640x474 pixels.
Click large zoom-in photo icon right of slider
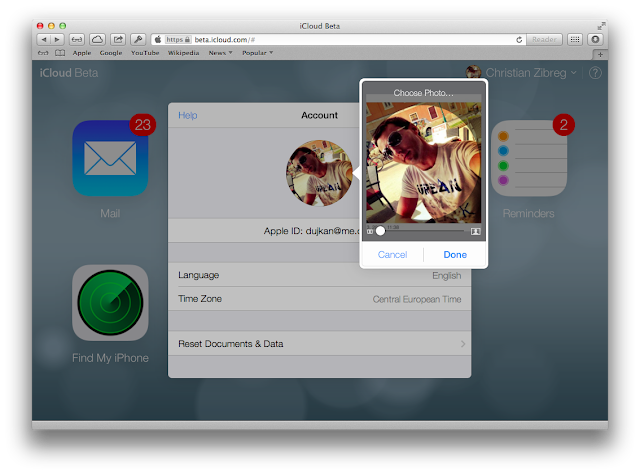(476, 231)
